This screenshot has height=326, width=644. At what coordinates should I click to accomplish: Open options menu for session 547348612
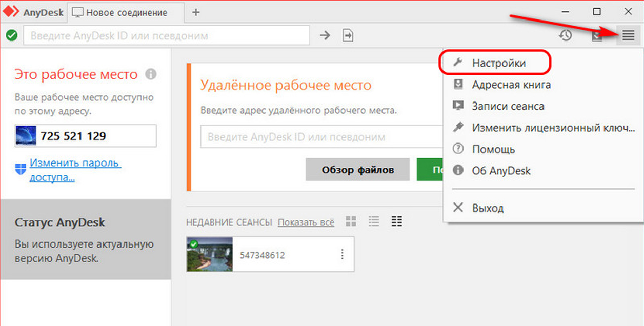(x=342, y=254)
